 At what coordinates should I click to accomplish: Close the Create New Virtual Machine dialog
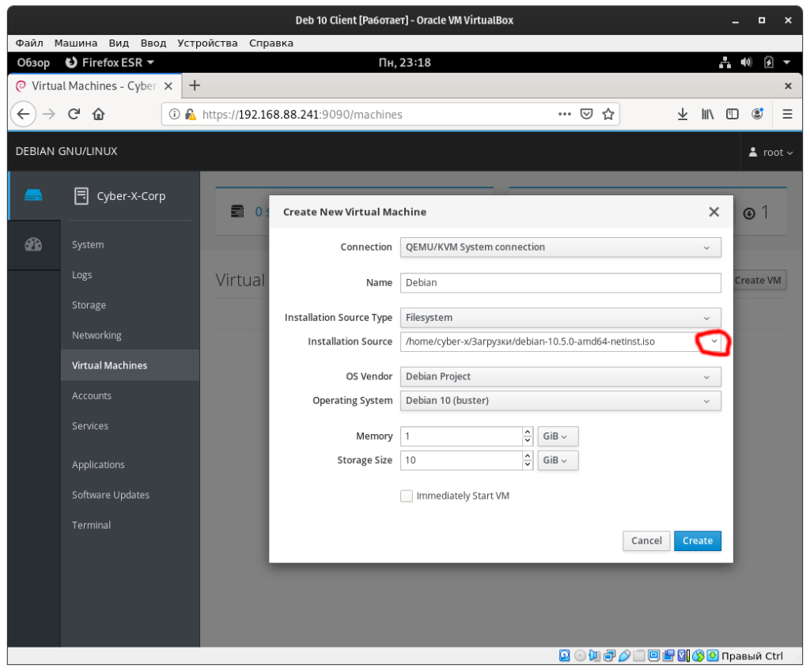point(713,212)
